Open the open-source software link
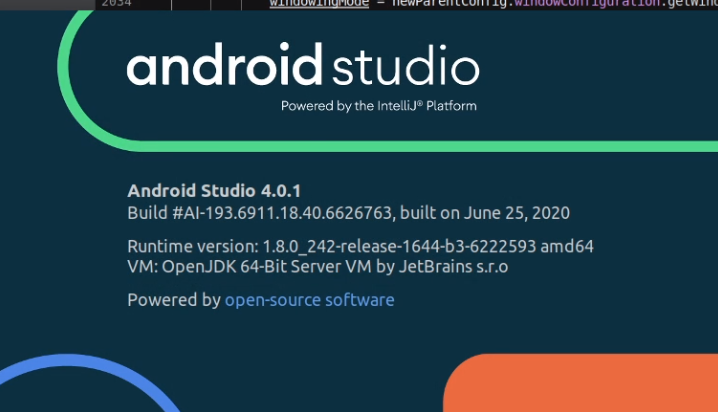Image resolution: width=718 pixels, height=412 pixels. coord(310,300)
